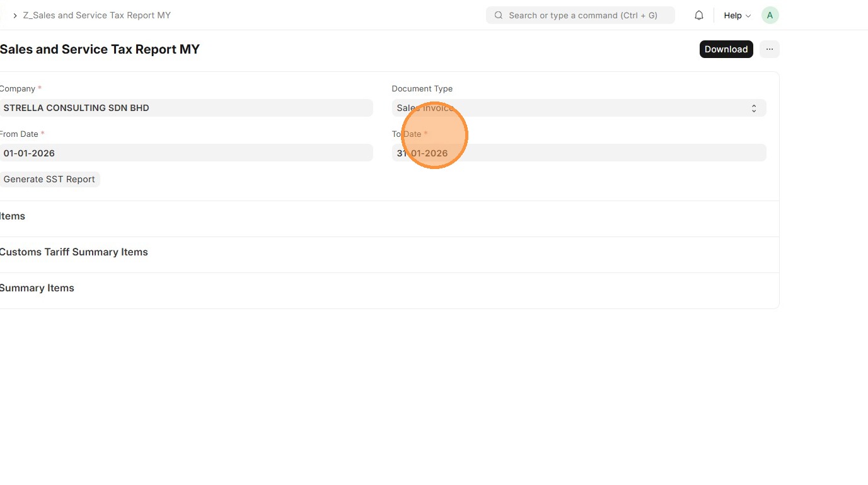Focus the Company input field
868x485 pixels.
point(186,108)
